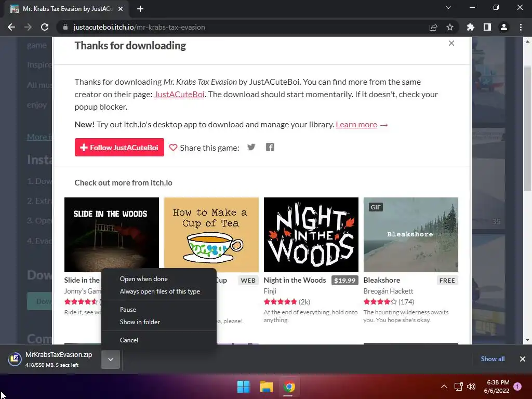Choose Always open files of this type

tap(159, 291)
